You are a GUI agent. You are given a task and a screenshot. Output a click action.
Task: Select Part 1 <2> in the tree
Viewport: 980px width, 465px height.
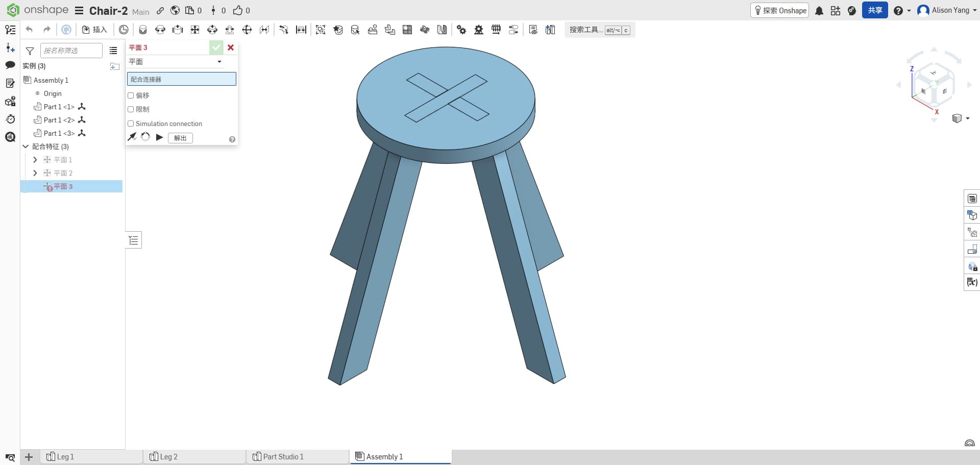59,120
